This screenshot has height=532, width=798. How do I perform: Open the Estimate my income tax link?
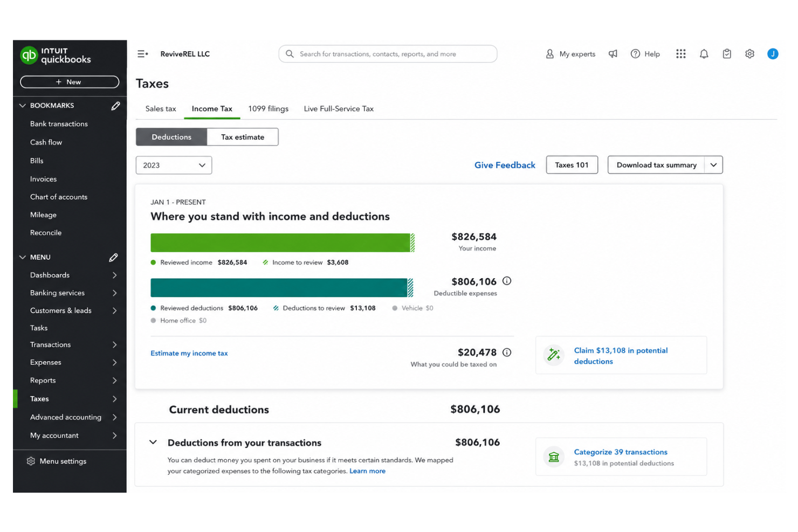click(x=189, y=354)
